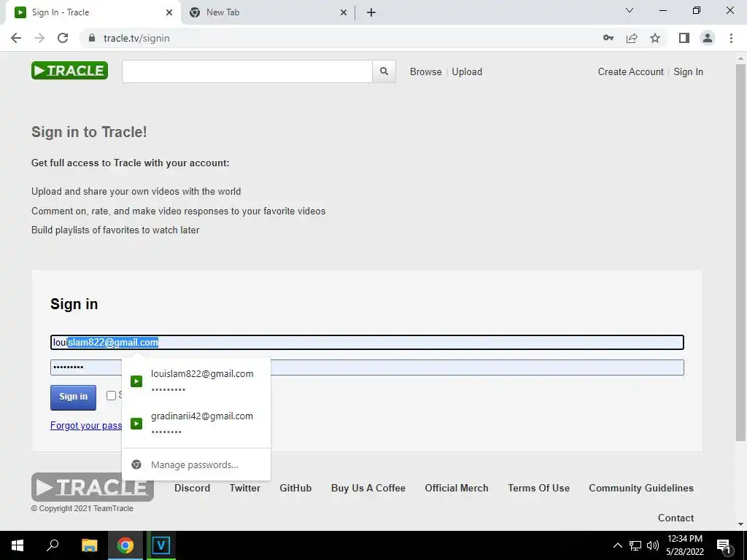Click the page vertical scrollbar
The image size is (747, 560).
tap(740, 252)
